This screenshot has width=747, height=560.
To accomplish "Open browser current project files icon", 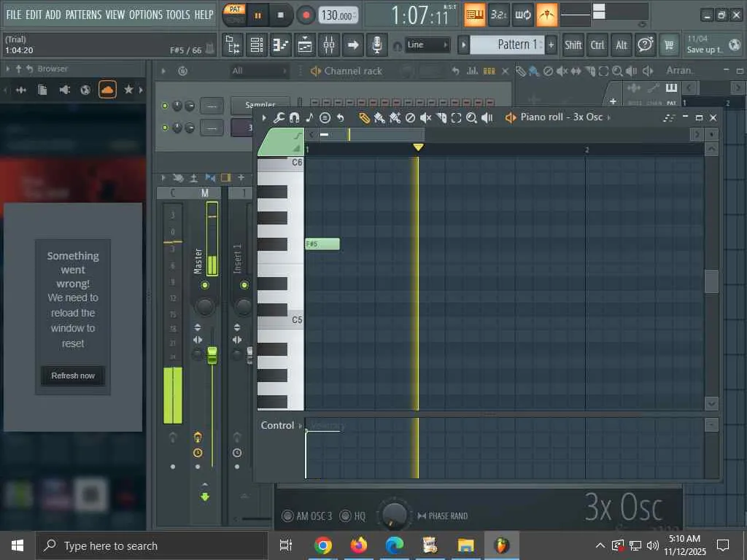I will point(42,90).
